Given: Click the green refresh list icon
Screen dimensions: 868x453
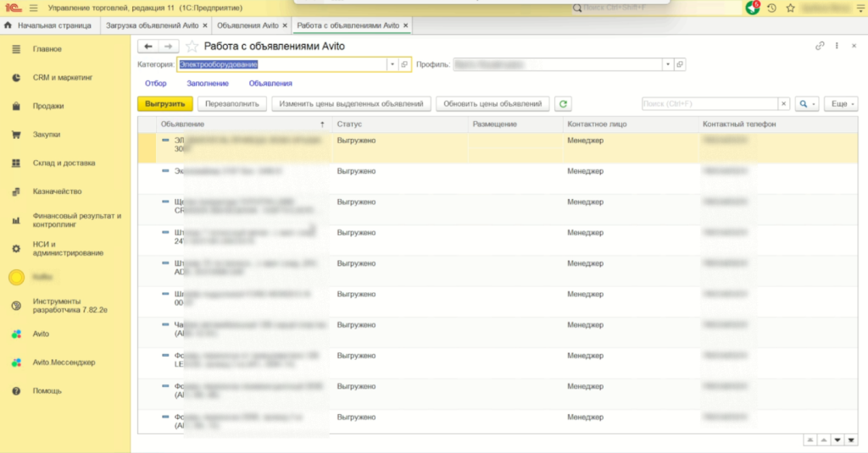Looking at the screenshot, I should coord(563,104).
